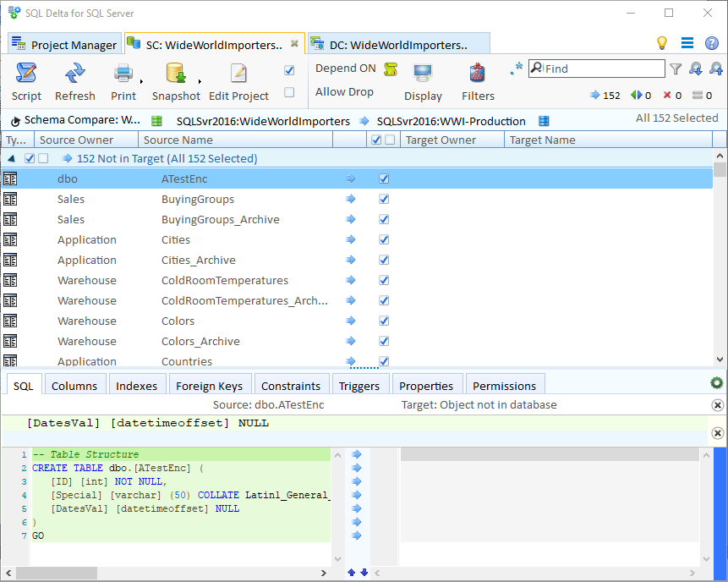Open the Permissions tab
Screen dimensions: 728x582
[504, 386]
